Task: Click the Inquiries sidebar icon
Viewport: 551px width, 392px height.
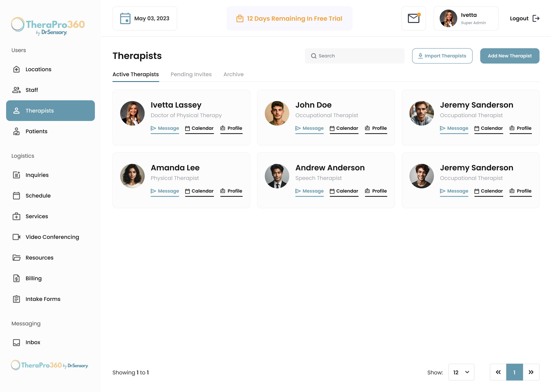Action: [16, 175]
